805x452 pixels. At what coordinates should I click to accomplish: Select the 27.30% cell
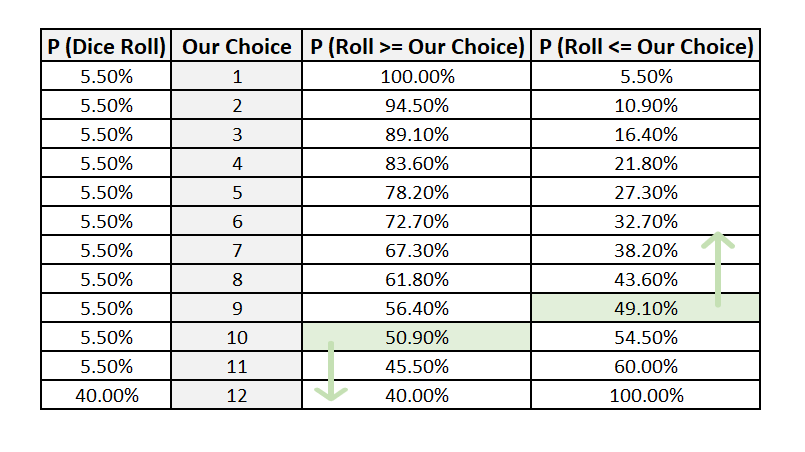click(x=645, y=193)
